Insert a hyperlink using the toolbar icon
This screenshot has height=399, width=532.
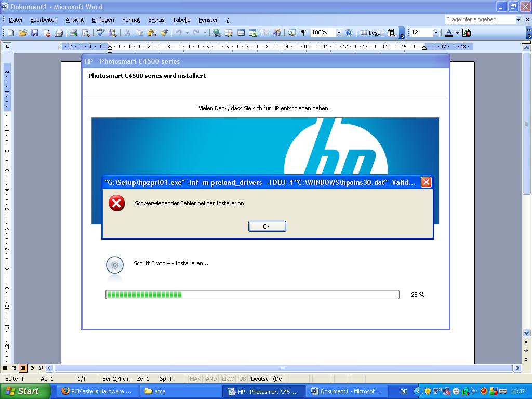[217, 33]
